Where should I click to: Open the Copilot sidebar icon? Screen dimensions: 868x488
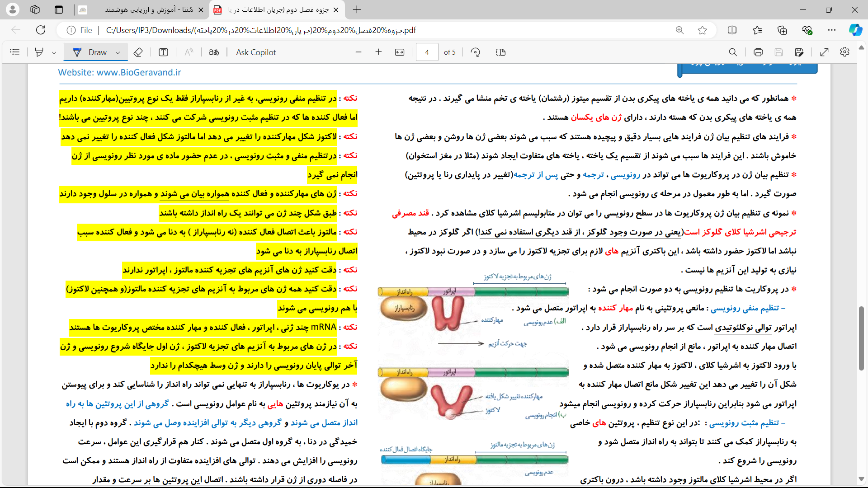click(x=855, y=30)
